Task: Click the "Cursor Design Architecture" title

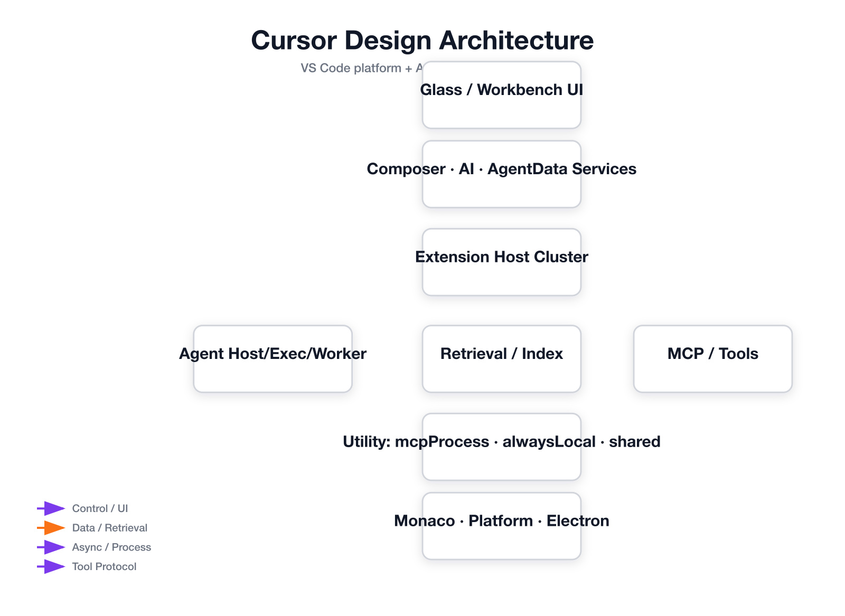Action: click(x=422, y=40)
